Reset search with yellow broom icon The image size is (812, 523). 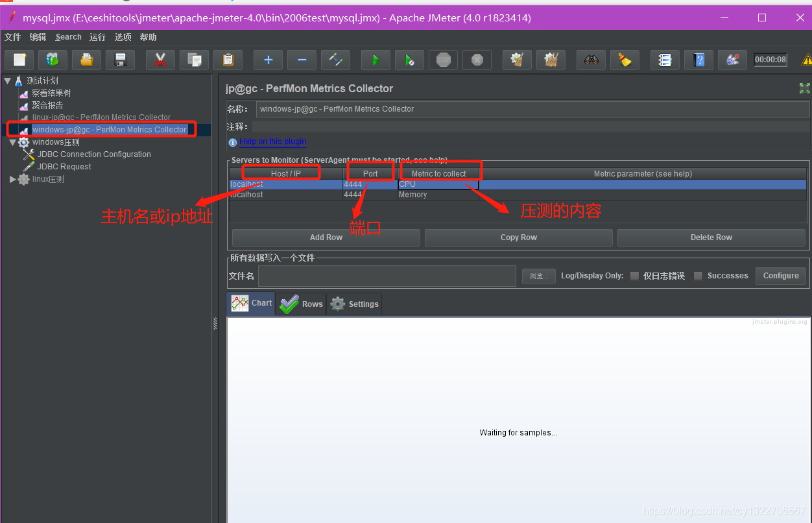[625, 60]
